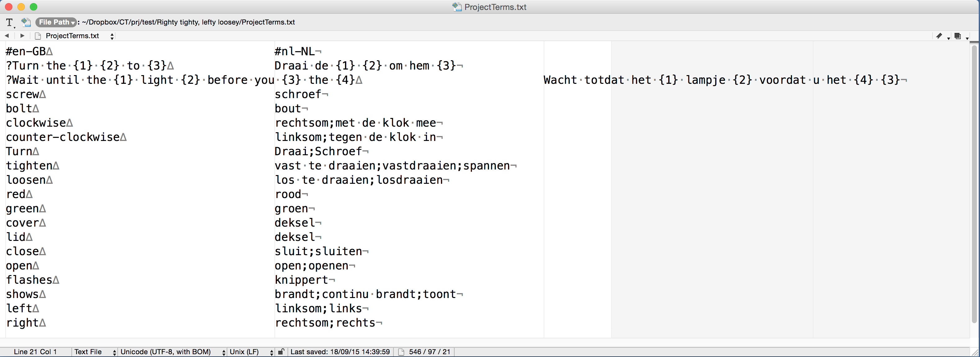Click the Last saved timestamp text
Image resolution: width=980 pixels, height=357 pixels.
340,352
